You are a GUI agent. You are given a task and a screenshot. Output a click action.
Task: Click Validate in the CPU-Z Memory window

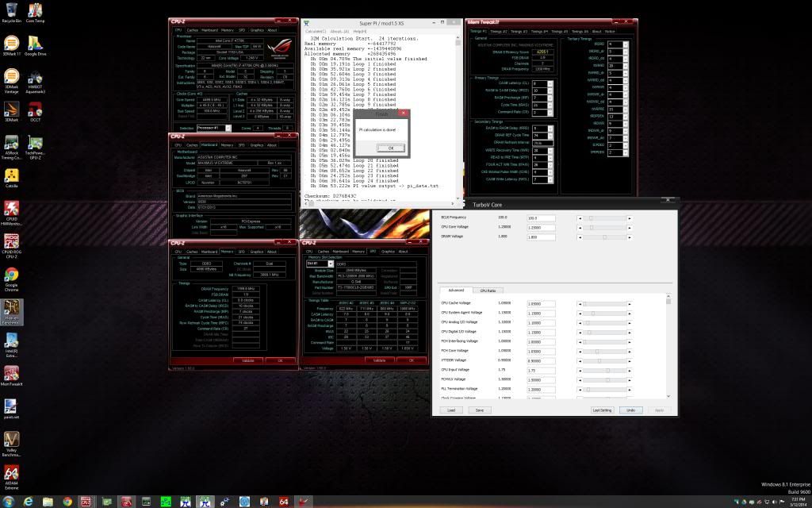tap(248, 360)
